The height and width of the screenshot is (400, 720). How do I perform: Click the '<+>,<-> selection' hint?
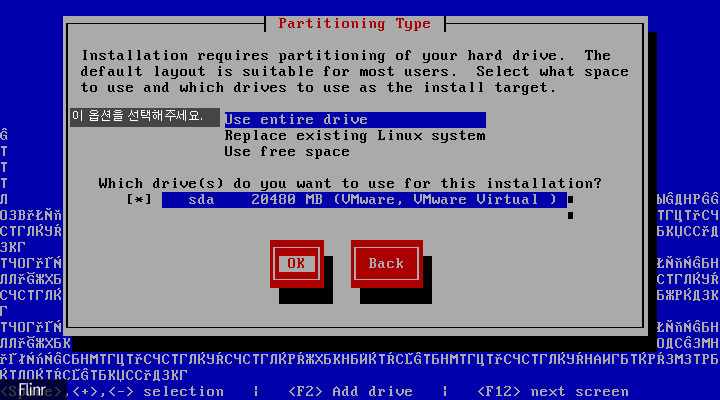148,392
